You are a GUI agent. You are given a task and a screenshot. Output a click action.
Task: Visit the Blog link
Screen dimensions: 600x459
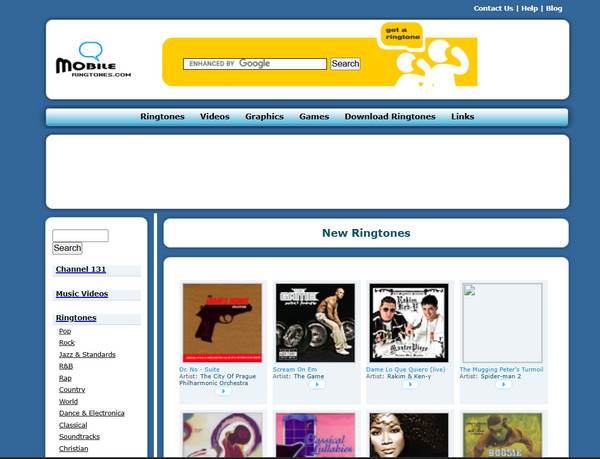554,8
